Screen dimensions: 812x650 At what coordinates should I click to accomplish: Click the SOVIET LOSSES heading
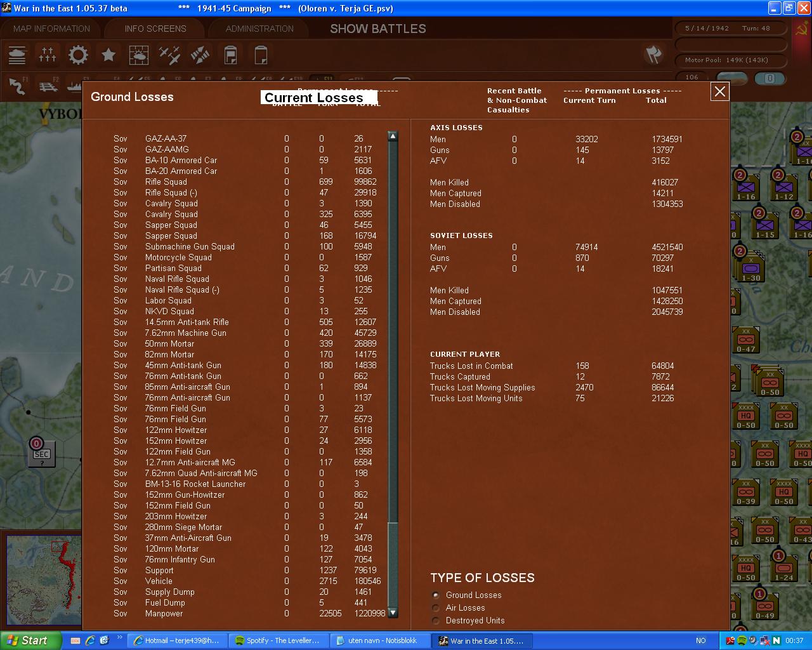461,235
